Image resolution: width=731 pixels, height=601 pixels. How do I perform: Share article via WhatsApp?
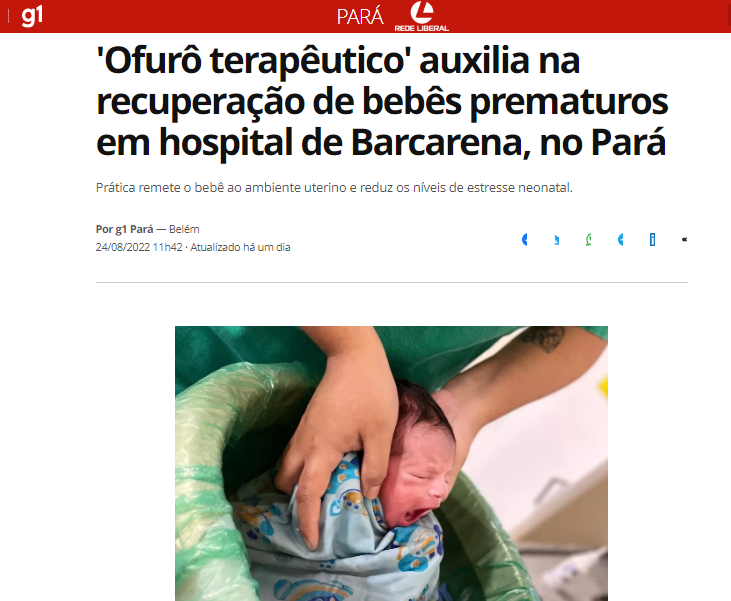click(588, 240)
